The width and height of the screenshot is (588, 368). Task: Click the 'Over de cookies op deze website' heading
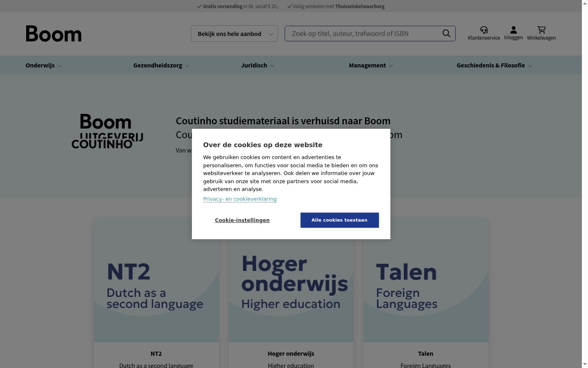point(263,145)
